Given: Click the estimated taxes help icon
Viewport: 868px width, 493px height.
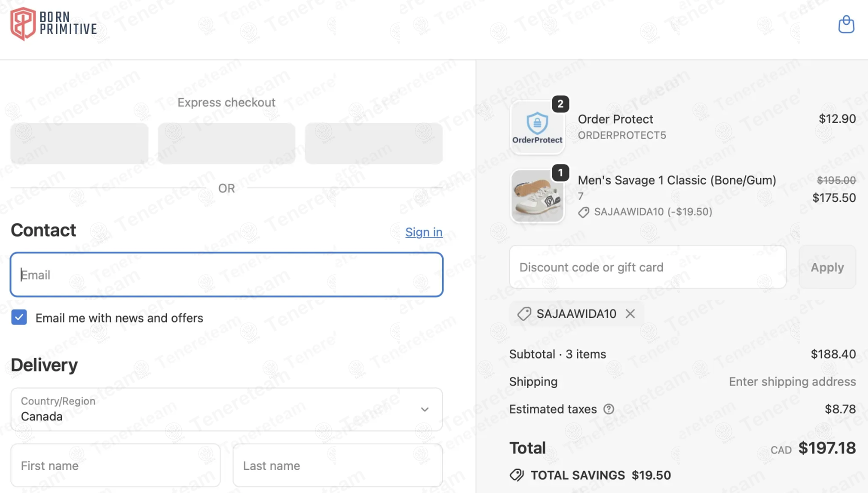Looking at the screenshot, I should (x=608, y=409).
